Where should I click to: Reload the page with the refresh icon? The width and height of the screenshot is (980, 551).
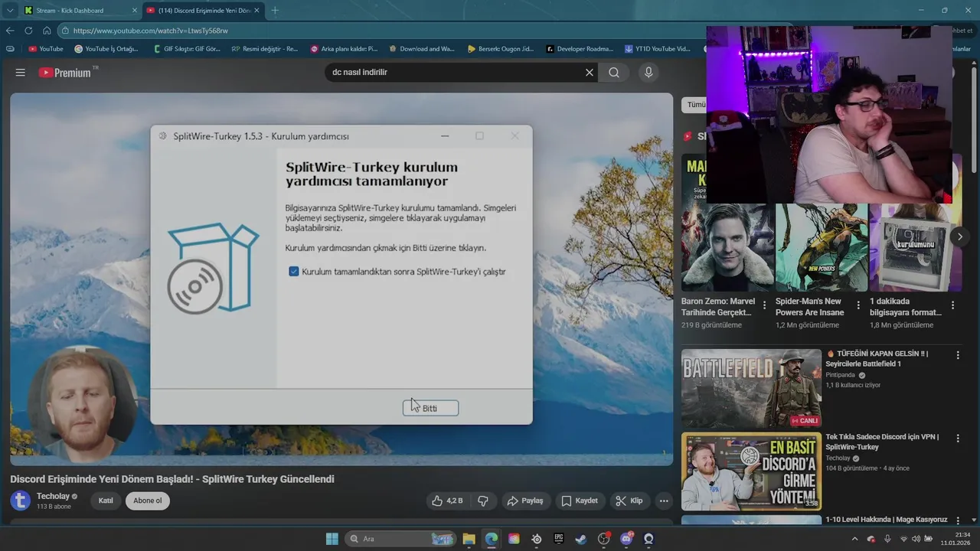pyautogui.click(x=28, y=31)
